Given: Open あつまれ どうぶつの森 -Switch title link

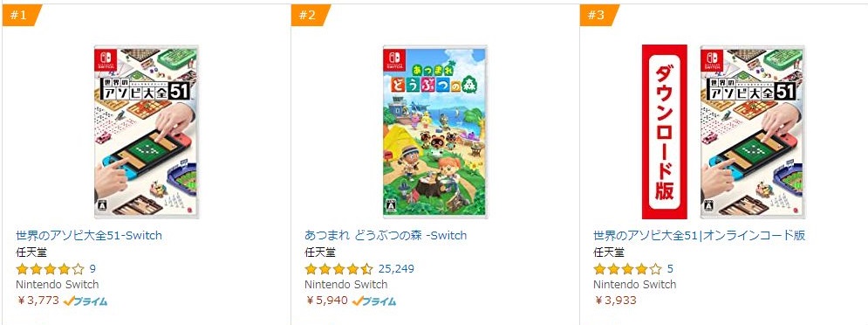Looking at the screenshot, I should pos(386,235).
